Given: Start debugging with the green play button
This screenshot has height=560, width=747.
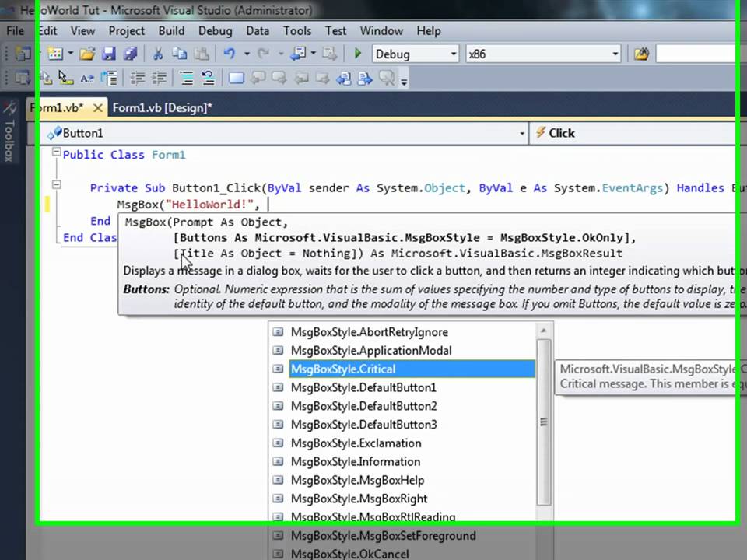Looking at the screenshot, I should 358,54.
